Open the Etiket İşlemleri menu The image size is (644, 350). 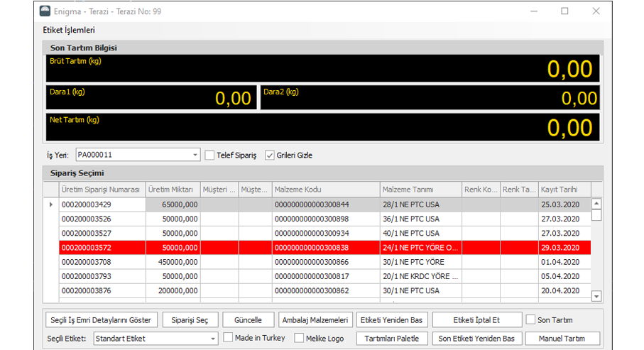[x=69, y=30]
